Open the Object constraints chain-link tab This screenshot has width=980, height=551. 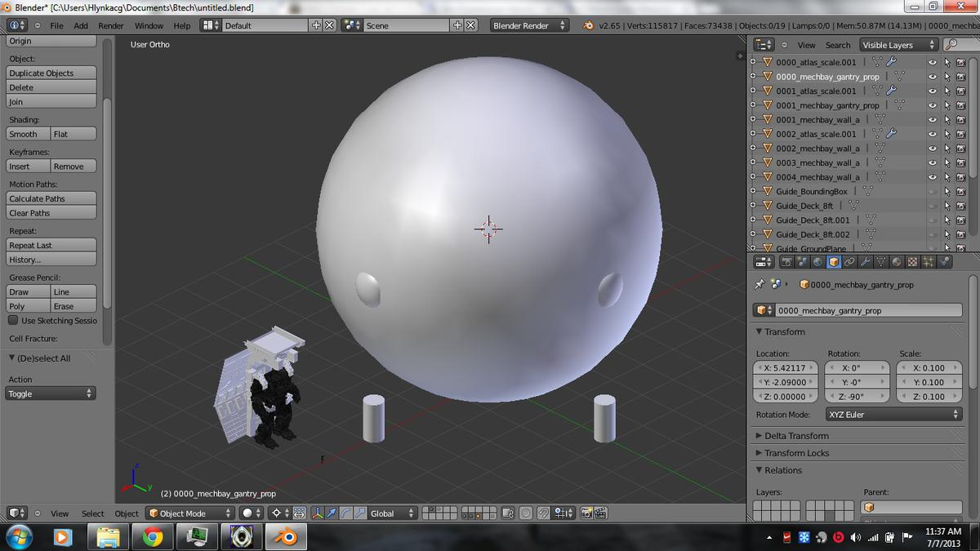pyautogui.click(x=849, y=262)
